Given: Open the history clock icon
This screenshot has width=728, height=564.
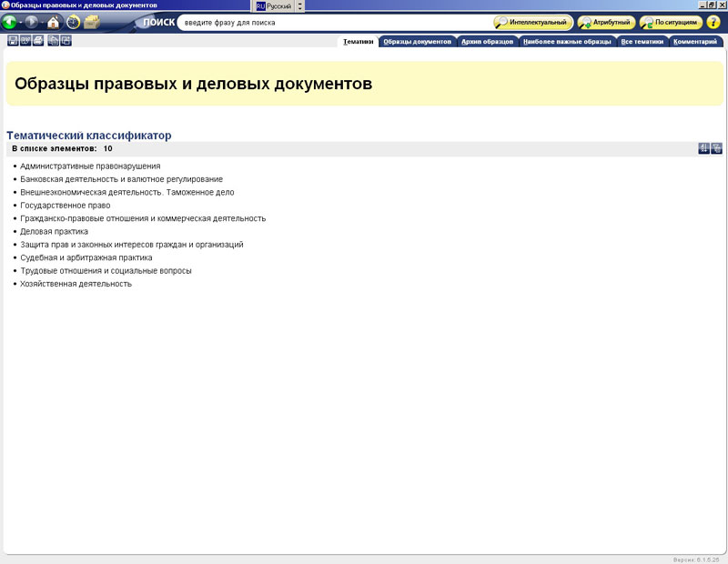Looking at the screenshot, I should (73, 23).
